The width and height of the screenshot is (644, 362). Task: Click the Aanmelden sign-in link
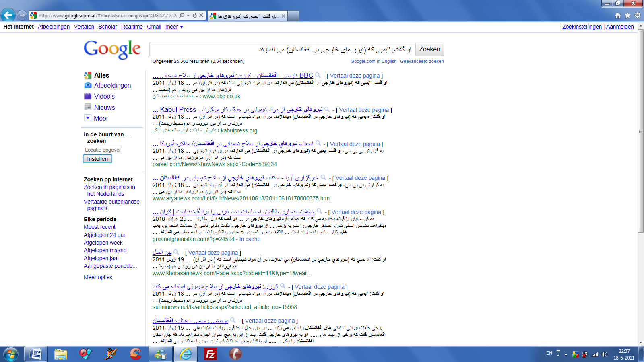tap(620, 27)
